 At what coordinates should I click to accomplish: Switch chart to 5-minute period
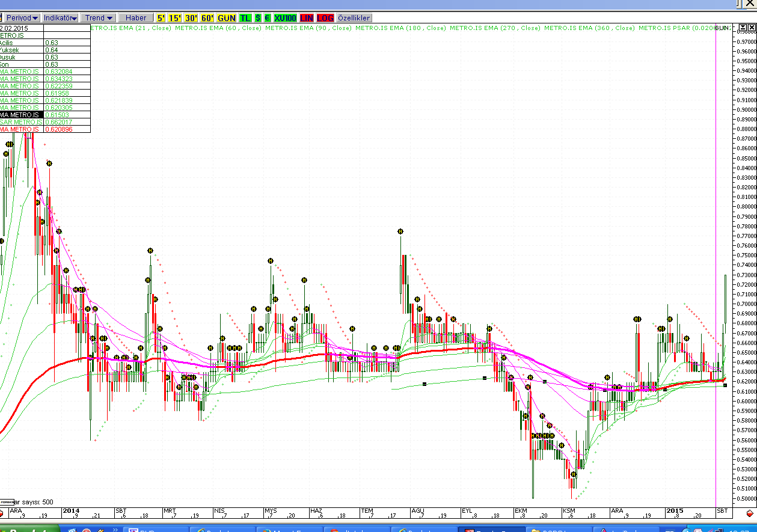coord(161,18)
